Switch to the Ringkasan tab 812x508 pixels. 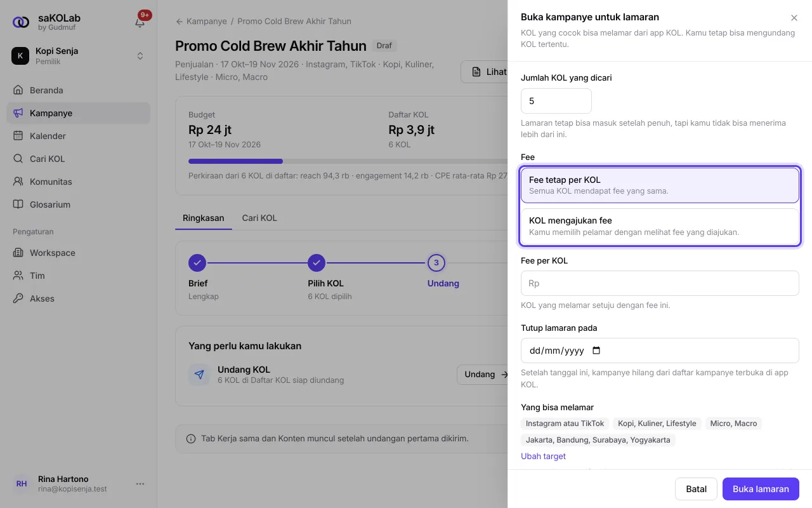coord(204,218)
